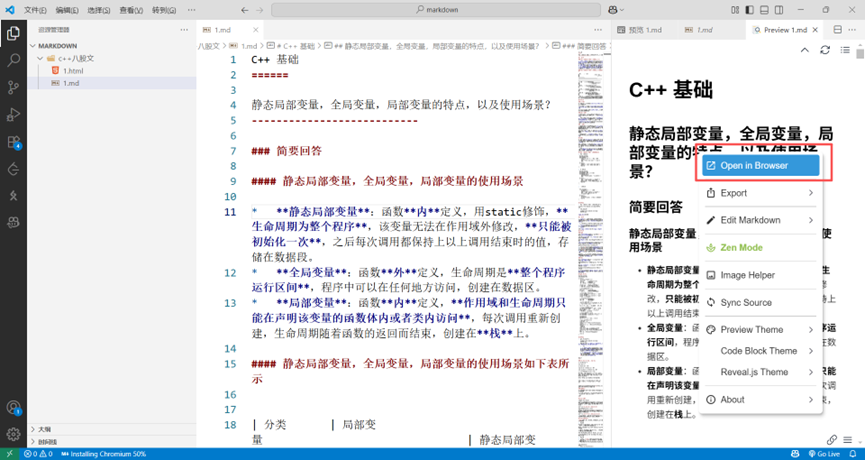Click remote window icon in status bar

(9, 454)
